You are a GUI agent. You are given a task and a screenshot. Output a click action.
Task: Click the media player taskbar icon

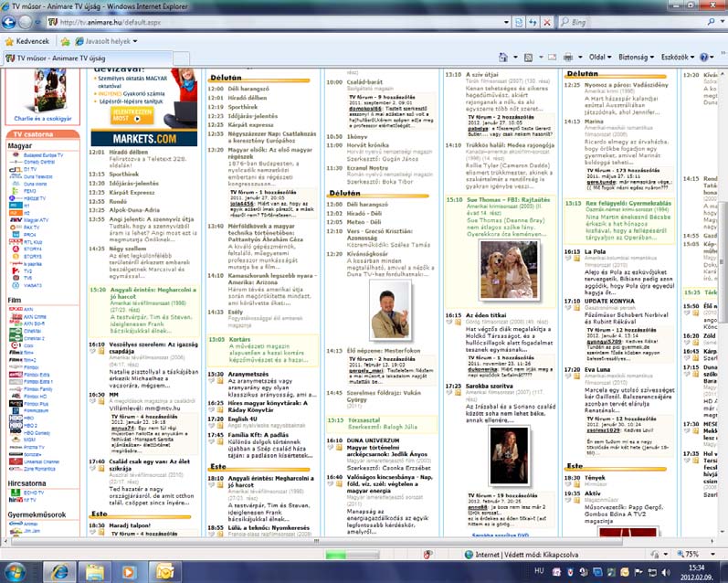[129, 572]
